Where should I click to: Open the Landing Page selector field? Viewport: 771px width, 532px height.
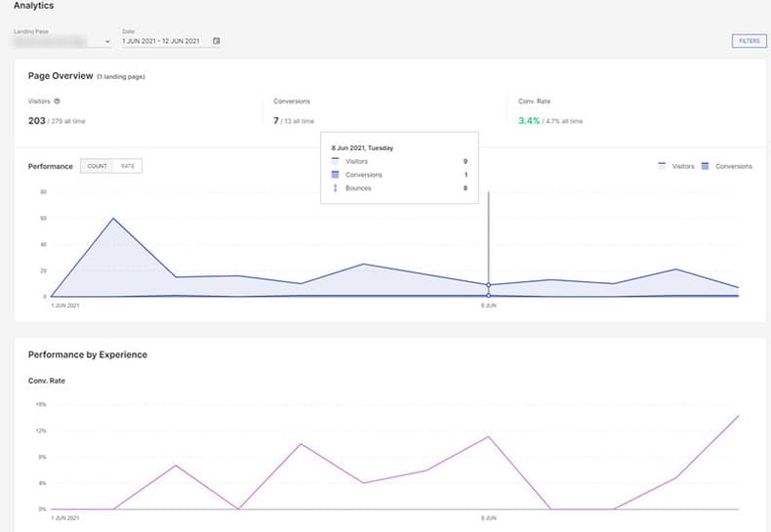[62, 42]
